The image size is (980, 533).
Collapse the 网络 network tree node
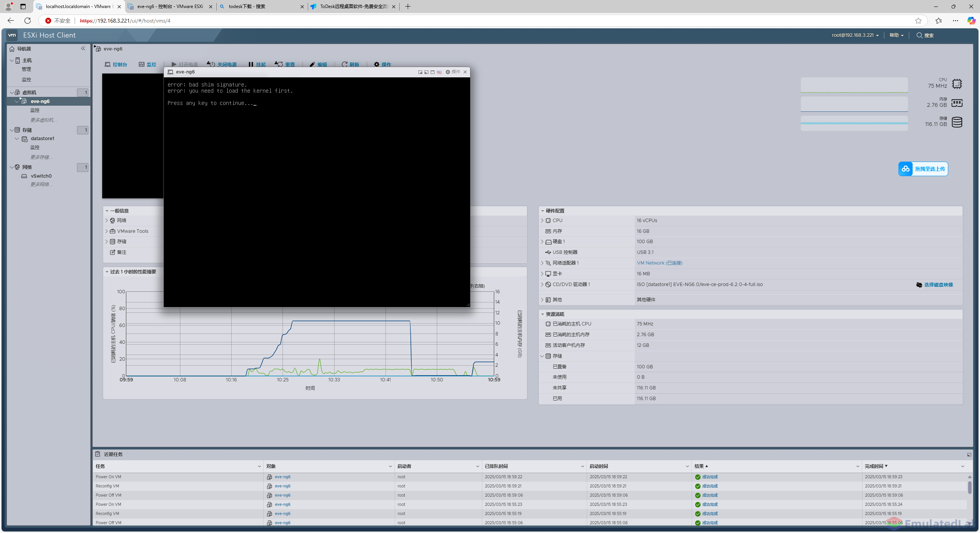[x=11, y=167]
